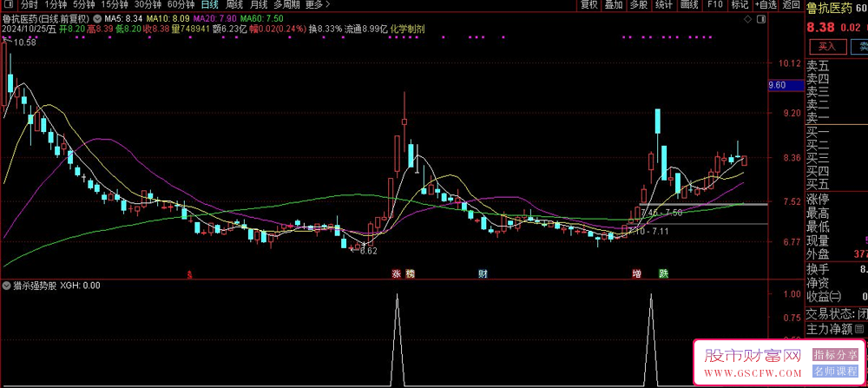Open the 名师课程 link in banner
Screen dimensions: 868x388
tap(835, 372)
